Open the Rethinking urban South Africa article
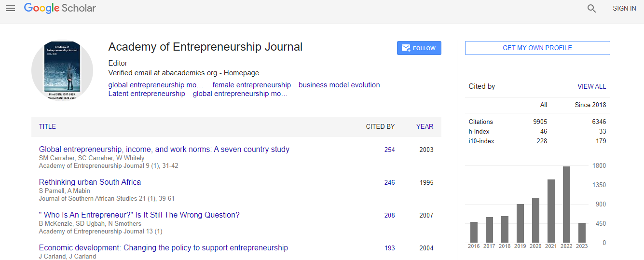 [90, 182]
